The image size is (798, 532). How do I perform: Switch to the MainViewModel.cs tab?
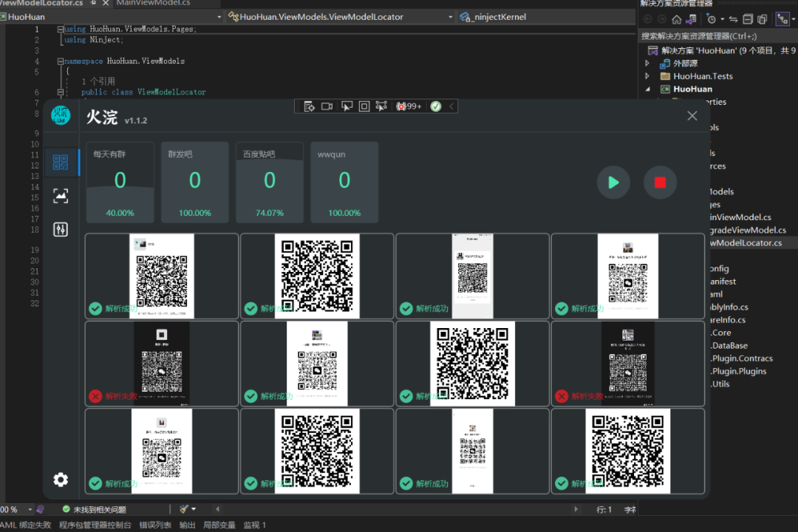pos(153,3)
